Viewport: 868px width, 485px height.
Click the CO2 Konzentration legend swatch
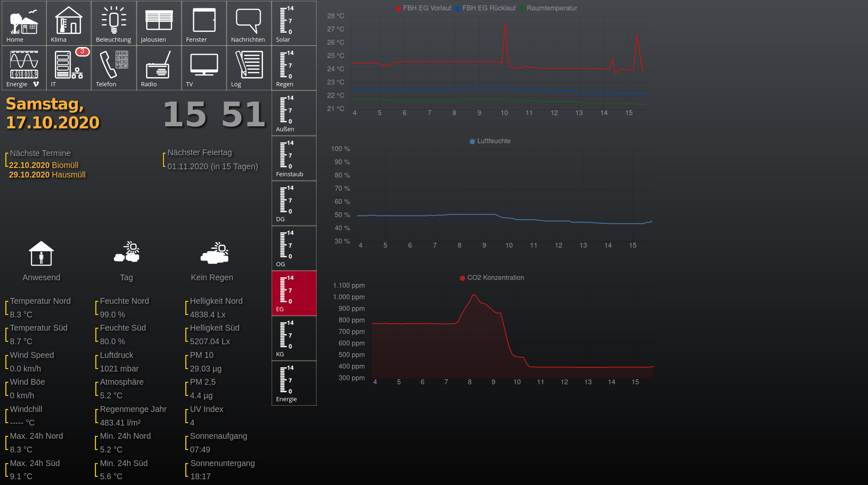pos(463,278)
